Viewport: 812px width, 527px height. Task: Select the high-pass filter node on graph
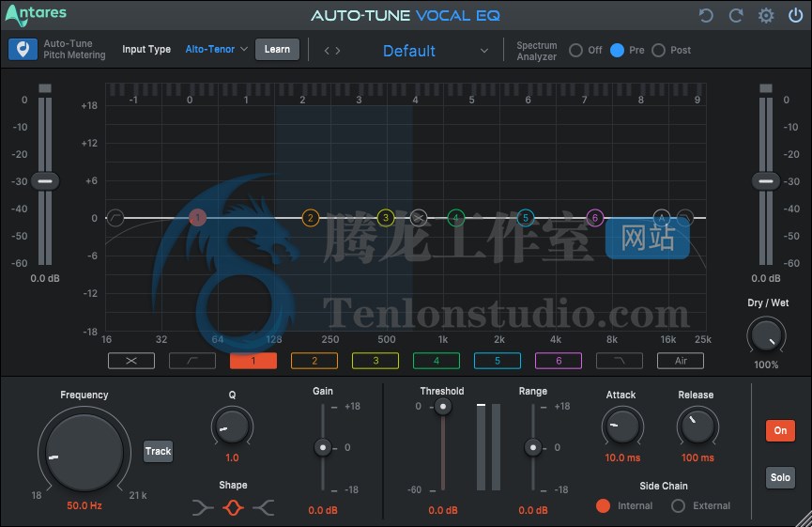(x=115, y=218)
